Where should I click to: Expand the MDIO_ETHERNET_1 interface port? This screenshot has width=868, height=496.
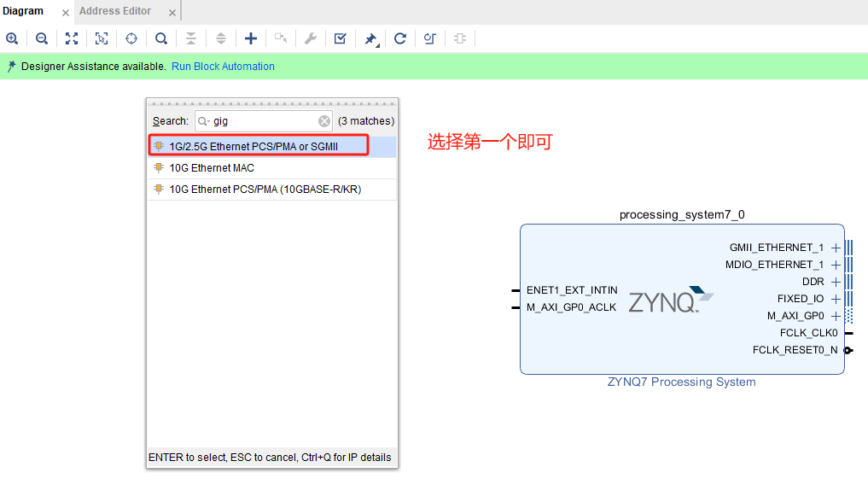pyautogui.click(x=836, y=265)
